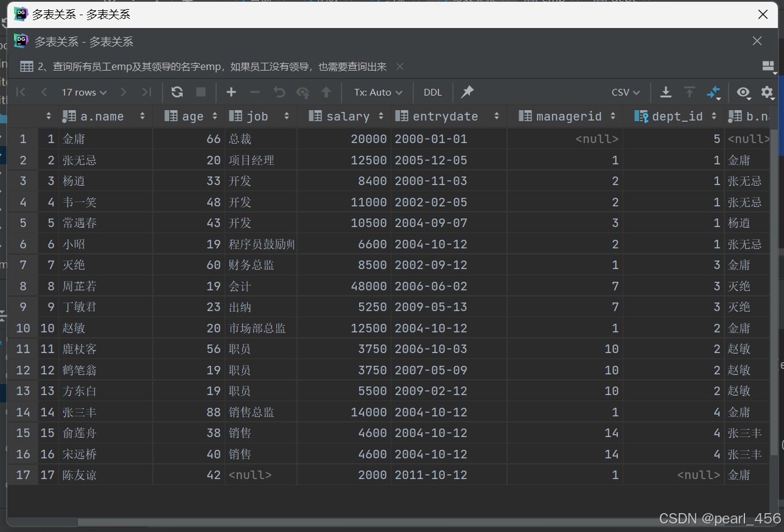784x532 pixels.
Task: Click the entrydate cell 2011-10-12
Action: click(x=449, y=475)
